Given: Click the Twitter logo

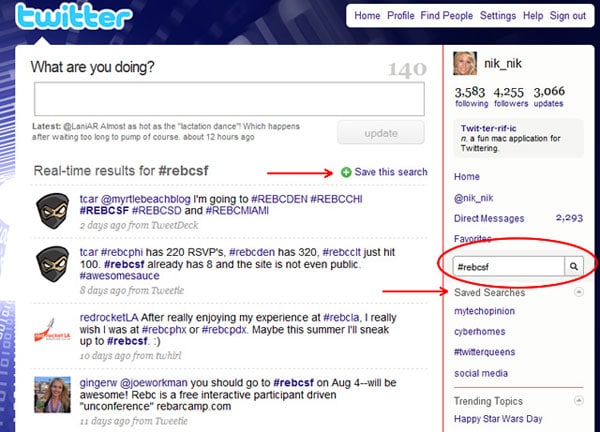Looking at the screenshot, I should (74, 19).
